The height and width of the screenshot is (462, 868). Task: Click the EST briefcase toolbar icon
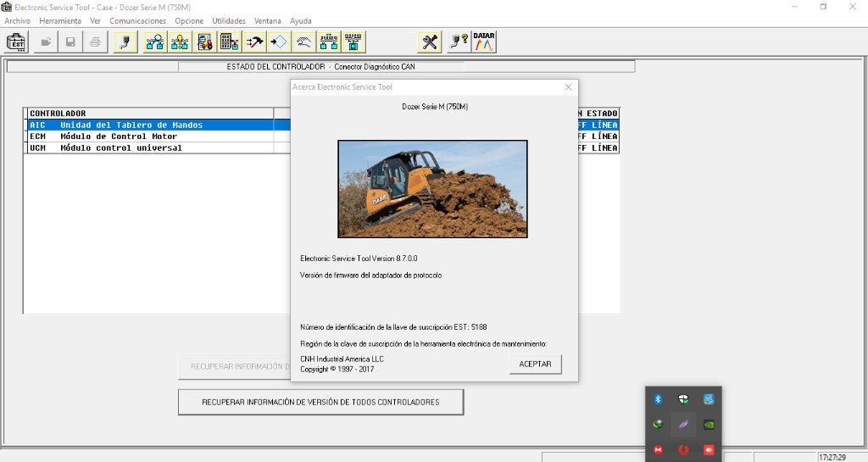tap(16, 42)
